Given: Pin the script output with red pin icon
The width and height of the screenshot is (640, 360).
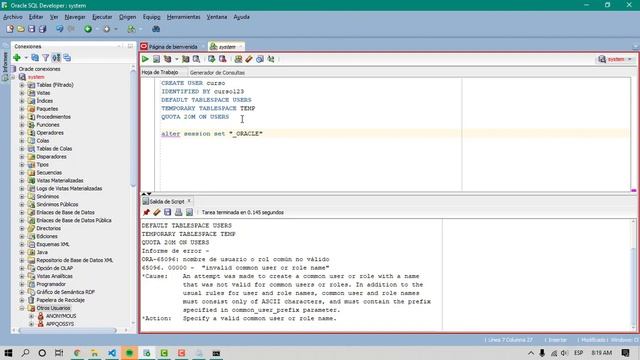Looking at the screenshot, I should point(146,212).
